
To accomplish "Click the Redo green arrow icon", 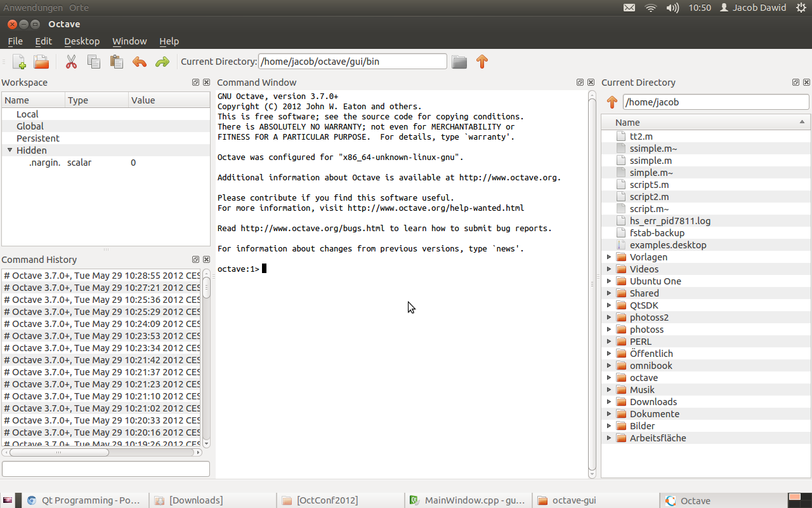I will (x=162, y=62).
